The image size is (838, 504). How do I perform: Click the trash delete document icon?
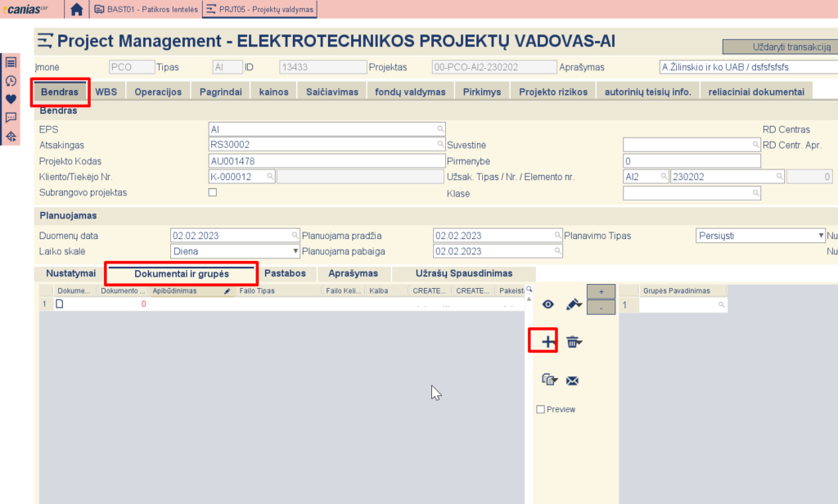click(574, 342)
